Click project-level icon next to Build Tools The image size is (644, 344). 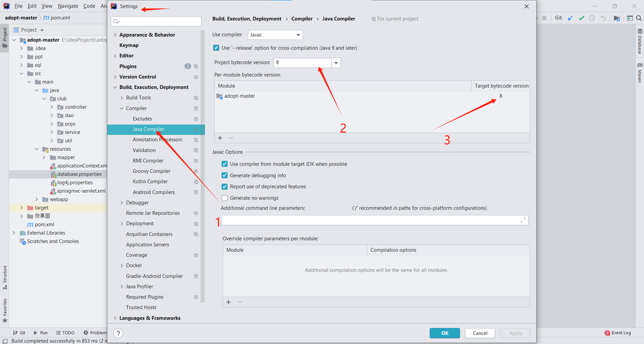click(x=196, y=98)
